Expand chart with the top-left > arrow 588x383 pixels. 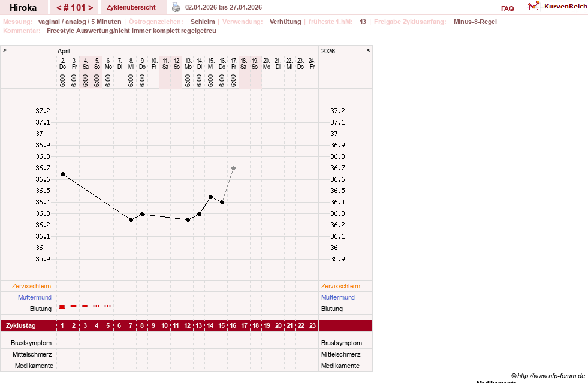(x=5, y=50)
